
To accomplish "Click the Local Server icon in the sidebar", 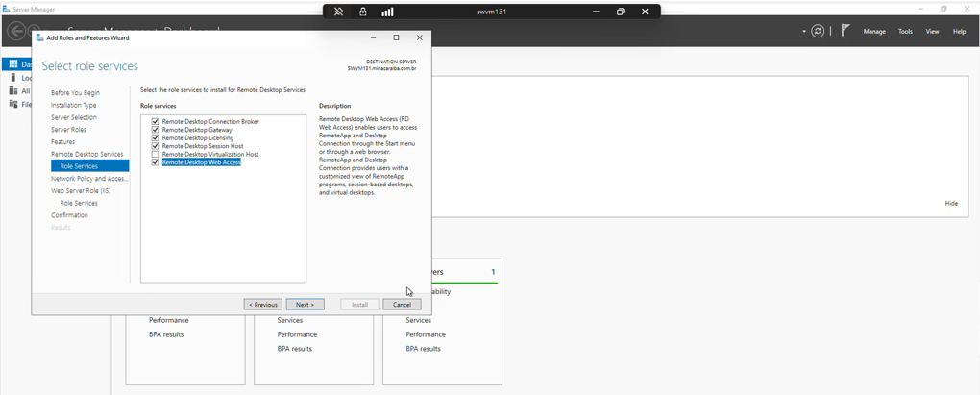I will point(13,78).
